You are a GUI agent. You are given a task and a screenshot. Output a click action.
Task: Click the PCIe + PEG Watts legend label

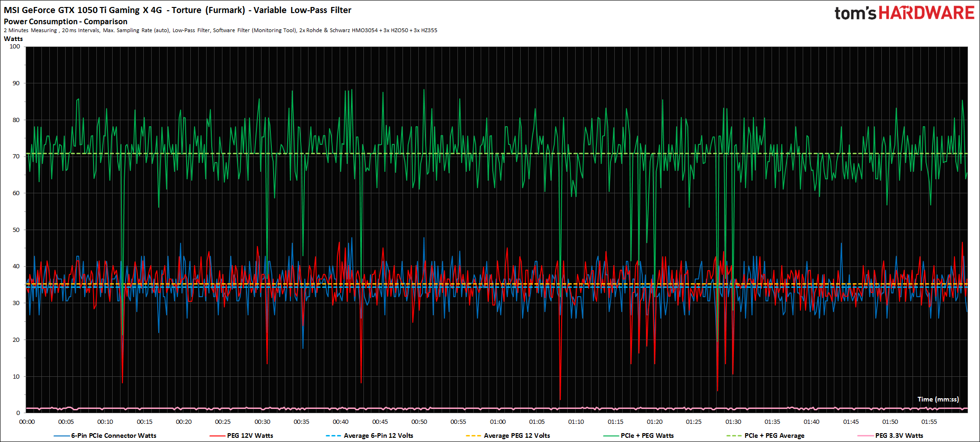(647, 436)
